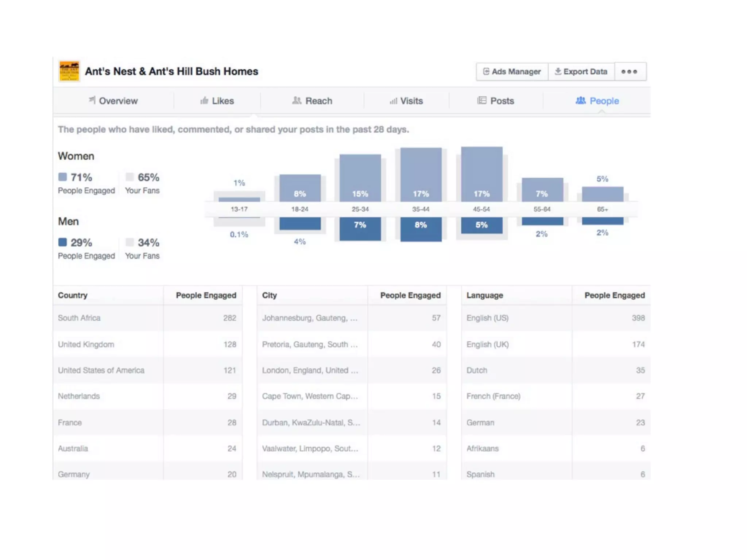Click the Export Data button
747x560 pixels.
point(581,71)
